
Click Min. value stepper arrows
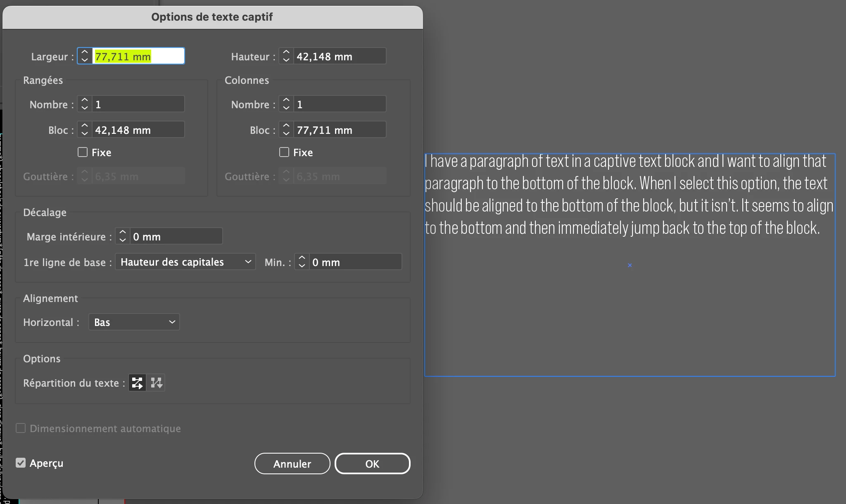click(302, 262)
